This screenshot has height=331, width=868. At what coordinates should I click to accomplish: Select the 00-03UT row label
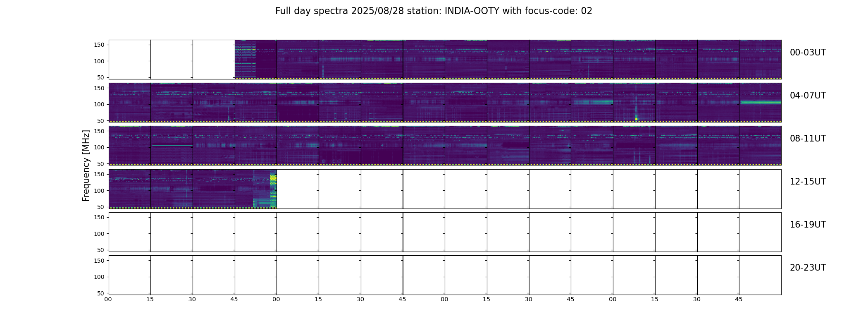[808, 53]
